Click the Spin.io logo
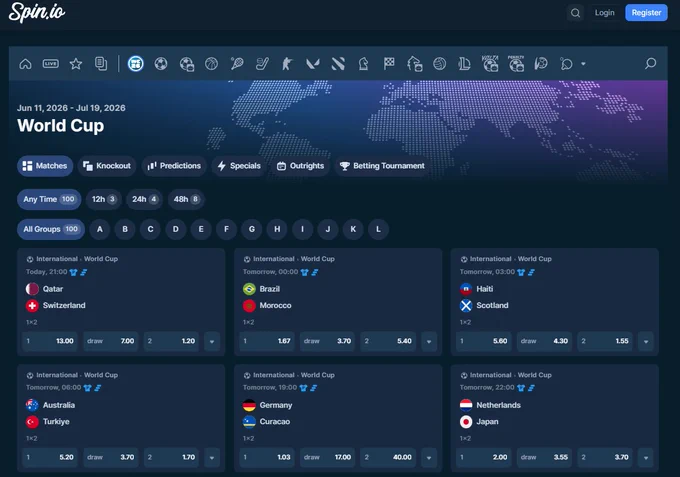This screenshot has width=680, height=477. (37, 12)
